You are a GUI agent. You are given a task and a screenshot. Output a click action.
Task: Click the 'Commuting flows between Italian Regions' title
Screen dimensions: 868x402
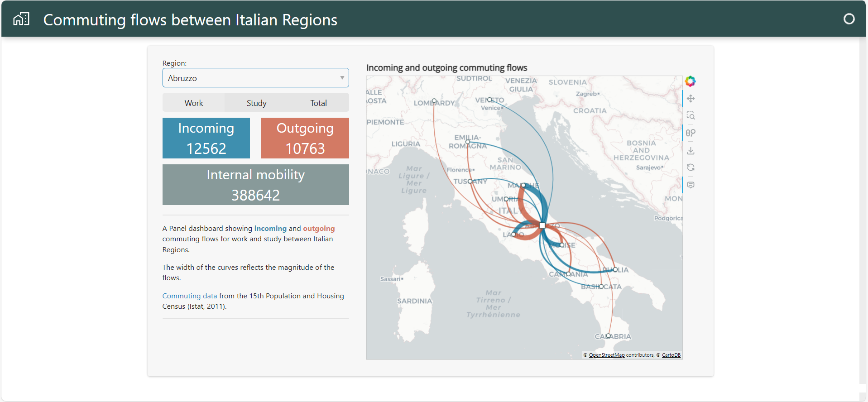pyautogui.click(x=190, y=20)
